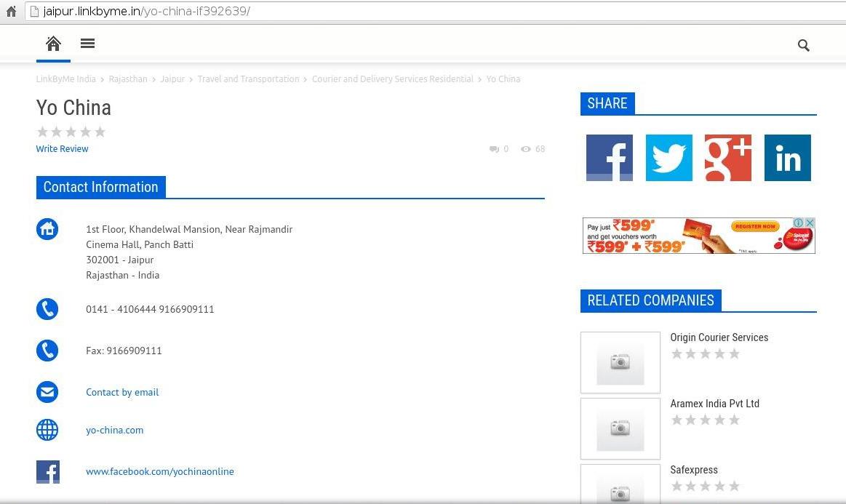Open Courier and Delivery Services Residential breadcrumb
The width and height of the screenshot is (846, 504).
coord(393,79)
